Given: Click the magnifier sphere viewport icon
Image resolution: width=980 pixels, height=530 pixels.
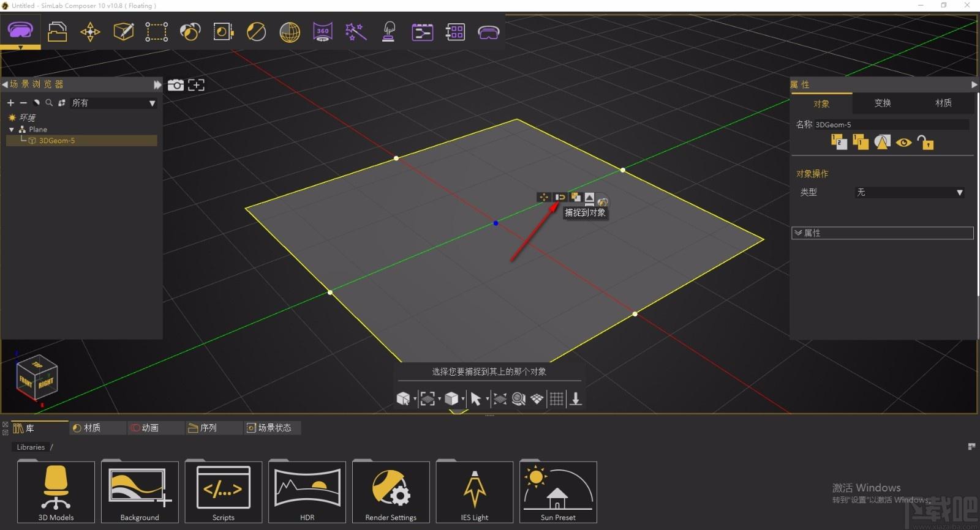Looking at the screenshot, I should [x=519, y=399].
